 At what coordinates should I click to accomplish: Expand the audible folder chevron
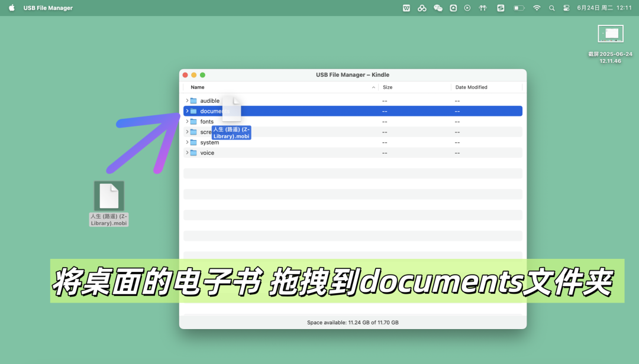coord(187,101)
